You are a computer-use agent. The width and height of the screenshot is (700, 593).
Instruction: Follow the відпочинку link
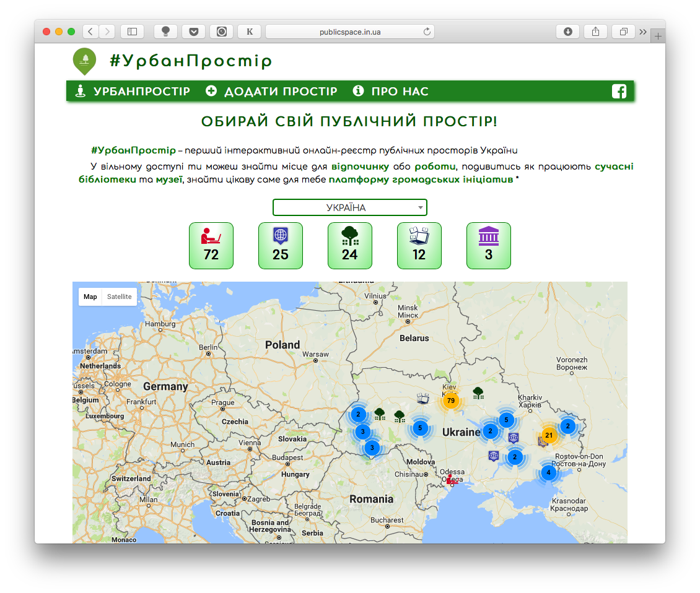pos(361,167)
